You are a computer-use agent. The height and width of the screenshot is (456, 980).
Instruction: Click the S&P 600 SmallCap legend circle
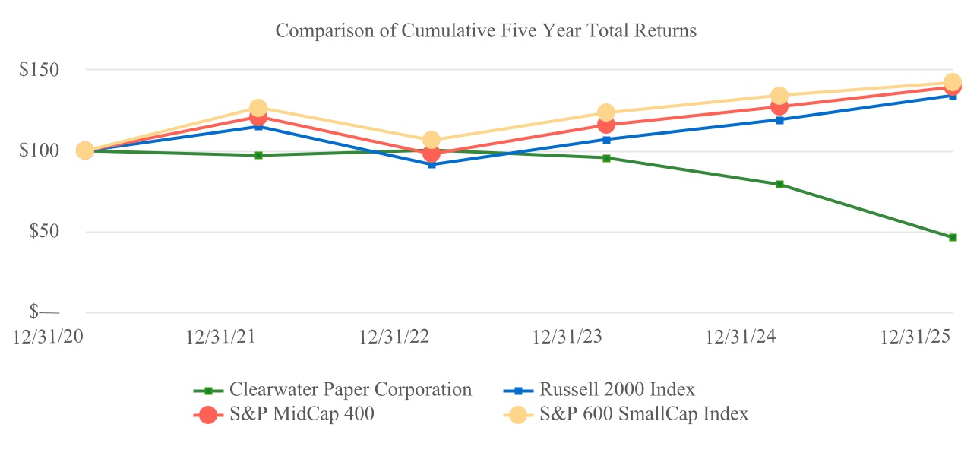pos(519,414)
